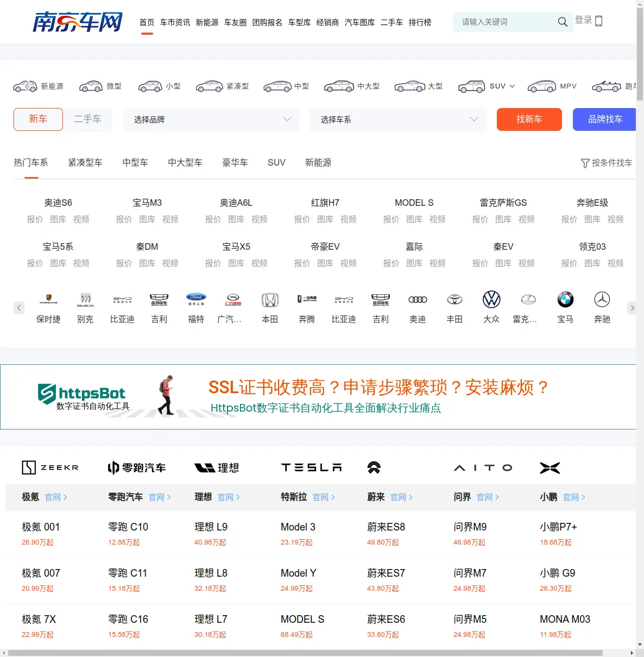Open mobile version via phone icon

[599, 21]
